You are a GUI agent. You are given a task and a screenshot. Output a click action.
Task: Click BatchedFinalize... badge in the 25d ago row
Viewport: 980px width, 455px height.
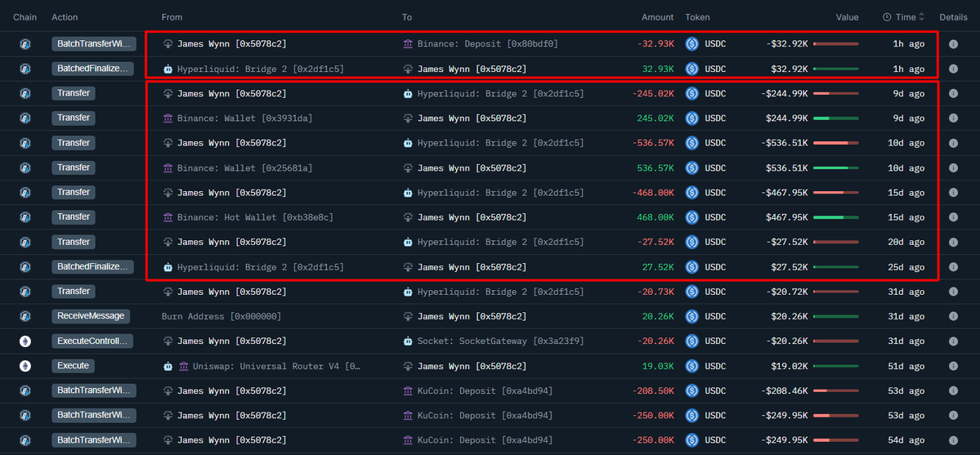(x=92, y=267)
